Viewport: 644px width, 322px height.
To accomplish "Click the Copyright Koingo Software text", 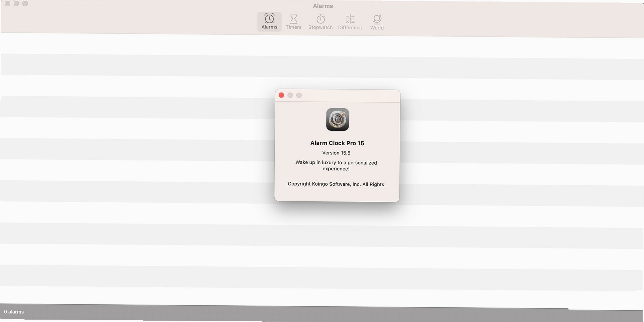I will (x=336, y=184).
